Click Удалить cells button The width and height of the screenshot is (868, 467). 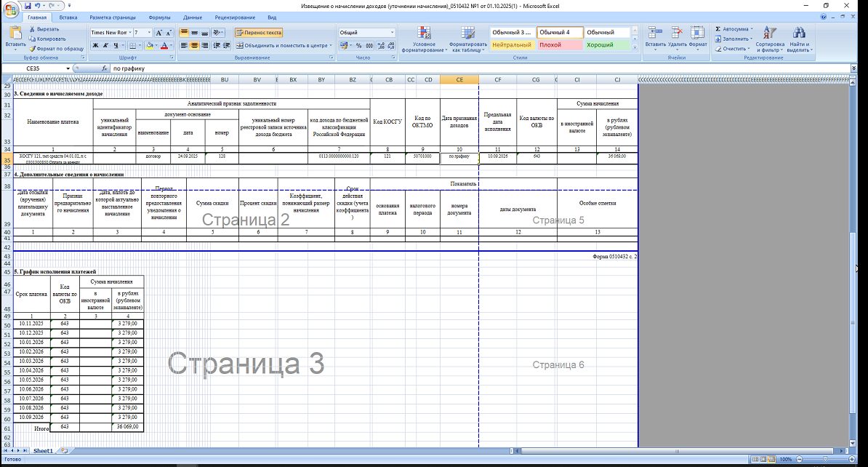(x=677, y=38)
